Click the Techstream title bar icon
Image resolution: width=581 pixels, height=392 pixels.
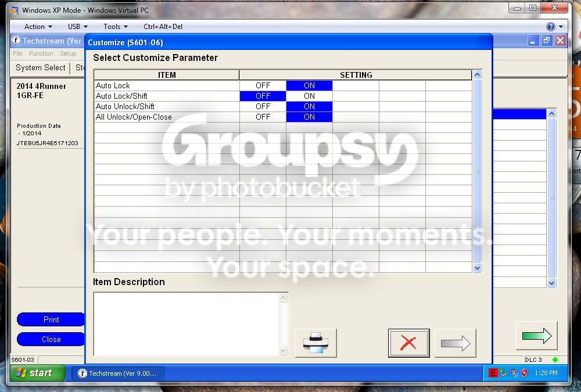coord(16,41)
